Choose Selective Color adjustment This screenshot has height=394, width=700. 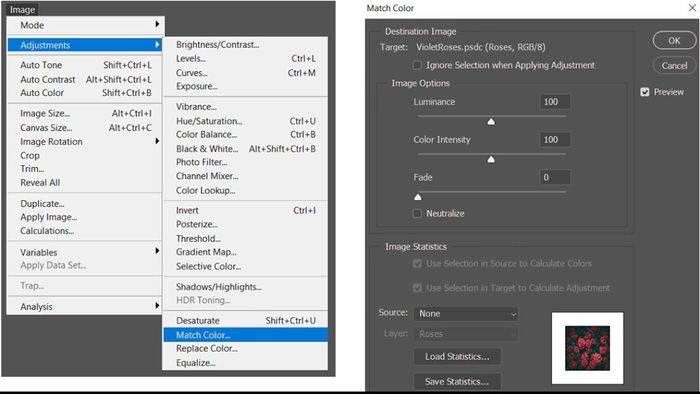pos(246,266)
